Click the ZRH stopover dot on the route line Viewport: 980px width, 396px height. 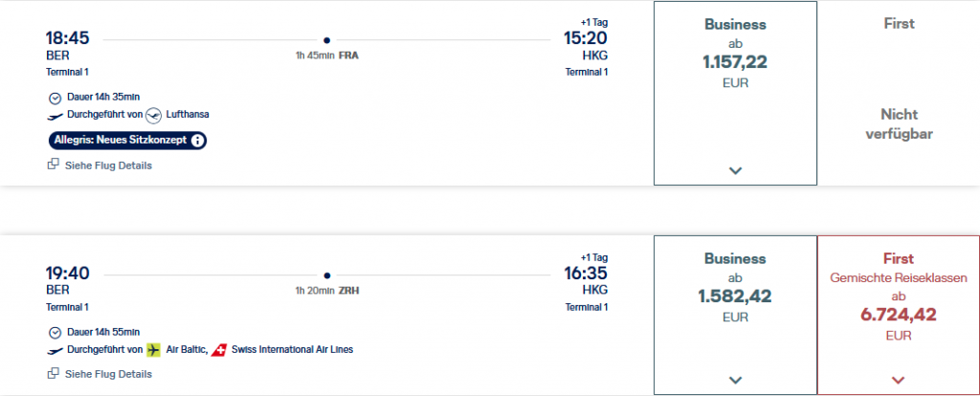(327, 275)
